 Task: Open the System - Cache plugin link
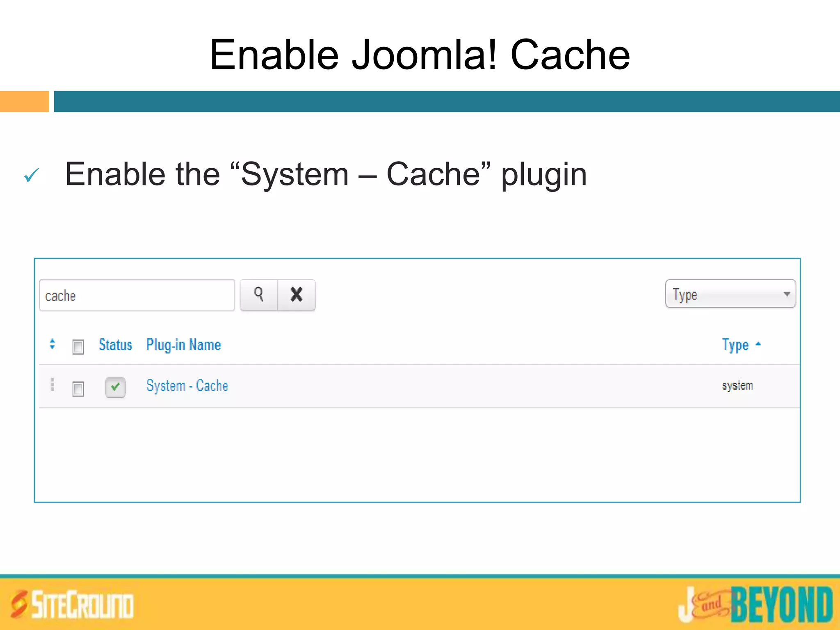187,386
